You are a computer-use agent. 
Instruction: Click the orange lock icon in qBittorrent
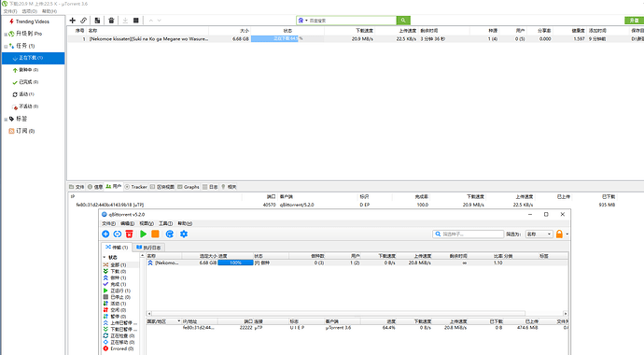(x=559, y=234)
